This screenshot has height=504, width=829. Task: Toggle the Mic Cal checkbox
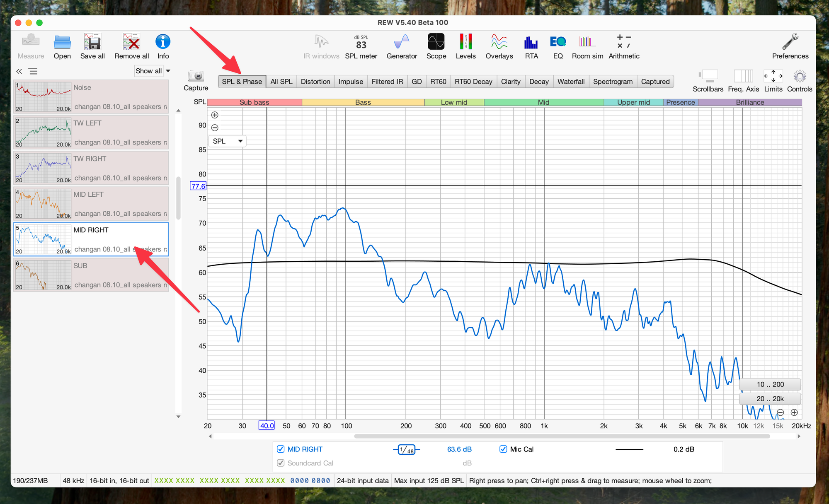[x=503, y=449]
